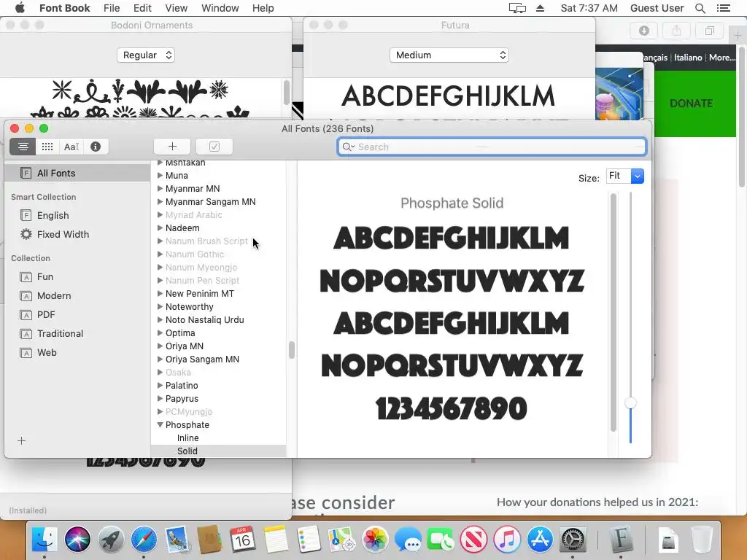This screenshot has height=560, width=747.
Task: Open Photos app from Dock
Action: (x=375, y=540)
